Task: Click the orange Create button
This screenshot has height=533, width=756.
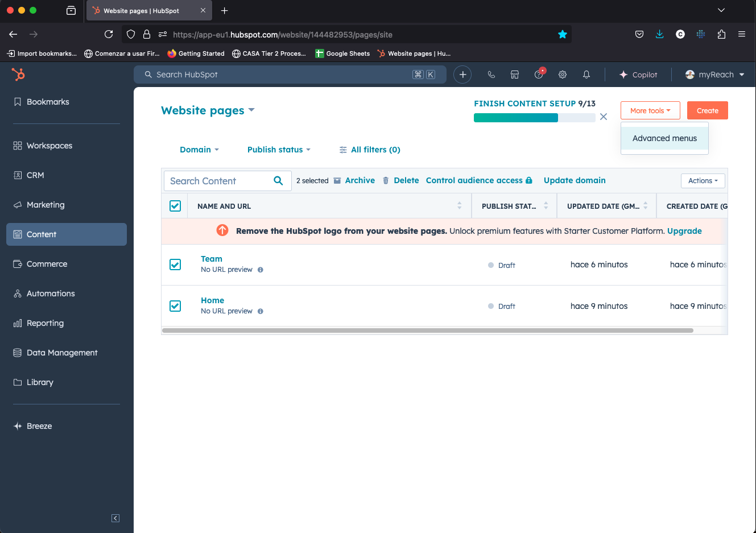Action: (x=707, y=110)
